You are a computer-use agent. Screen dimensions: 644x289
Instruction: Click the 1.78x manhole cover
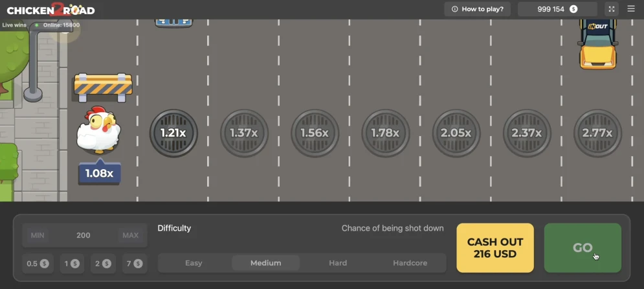coord(385,133)
